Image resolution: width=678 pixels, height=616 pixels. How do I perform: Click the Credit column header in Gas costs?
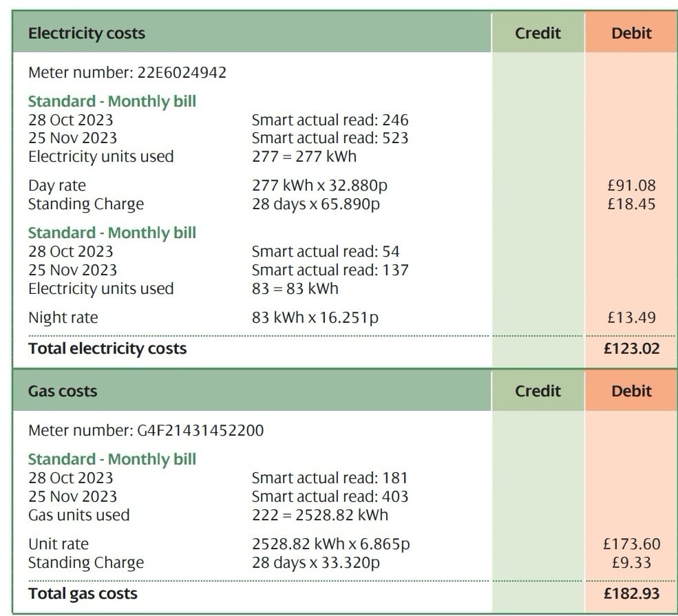[538, 391]
